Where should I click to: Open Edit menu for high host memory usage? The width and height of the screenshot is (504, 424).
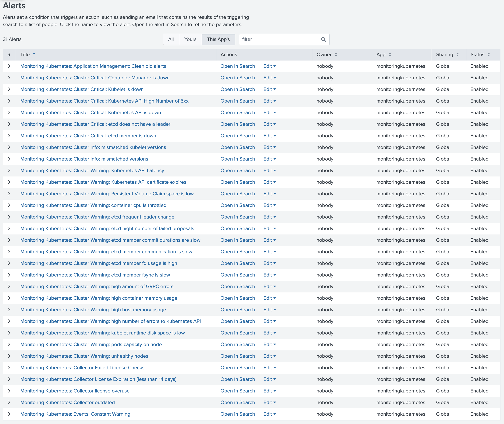(270, 310)
